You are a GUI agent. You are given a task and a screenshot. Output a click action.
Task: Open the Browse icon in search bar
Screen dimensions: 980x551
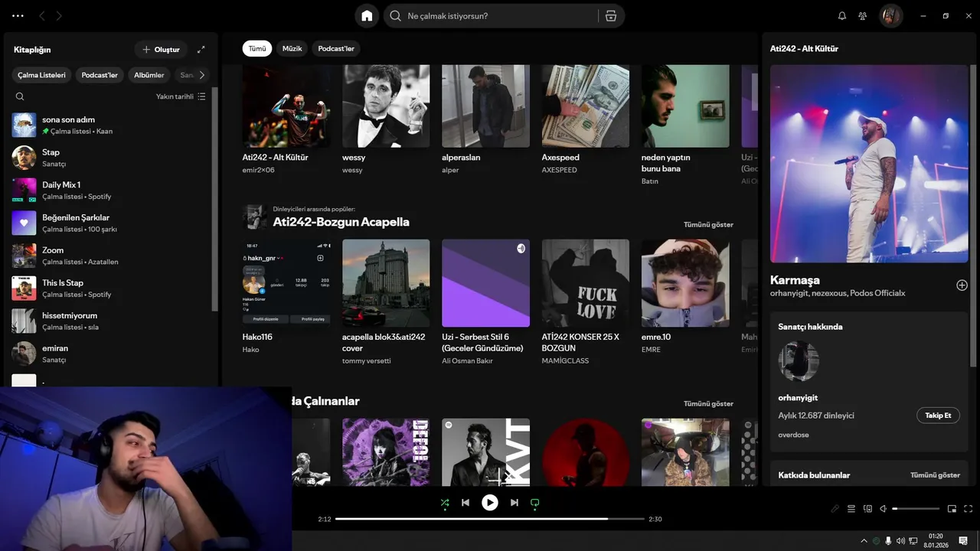(x=611, y=16)
